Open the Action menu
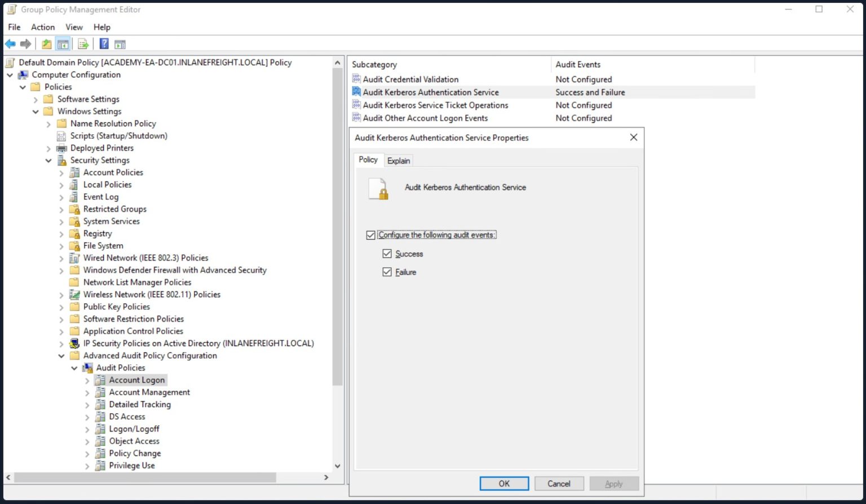This screenshot has width=866, height=504. click(43, 27)
